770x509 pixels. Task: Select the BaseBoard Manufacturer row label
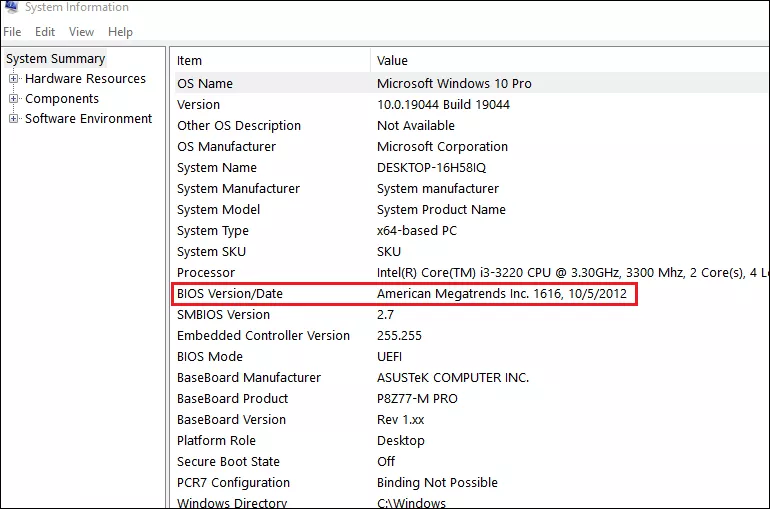tap(249, 377)
